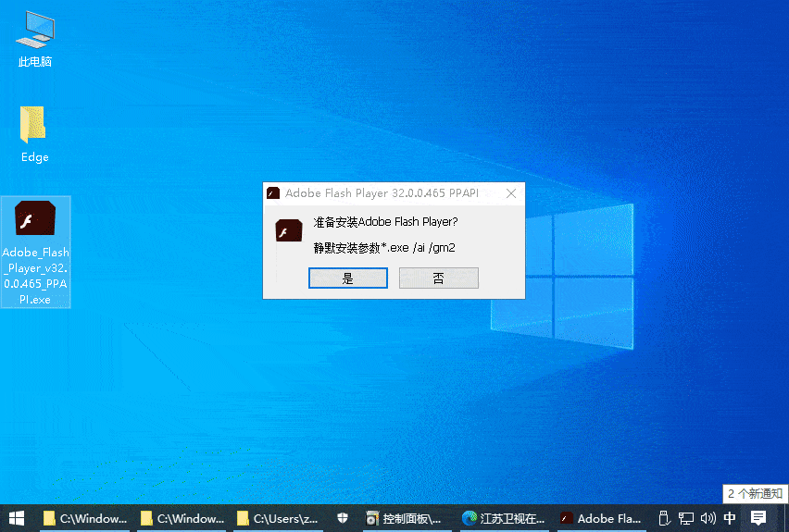
Task: Open the Action Center notification icon
Action: pos(758,518)
